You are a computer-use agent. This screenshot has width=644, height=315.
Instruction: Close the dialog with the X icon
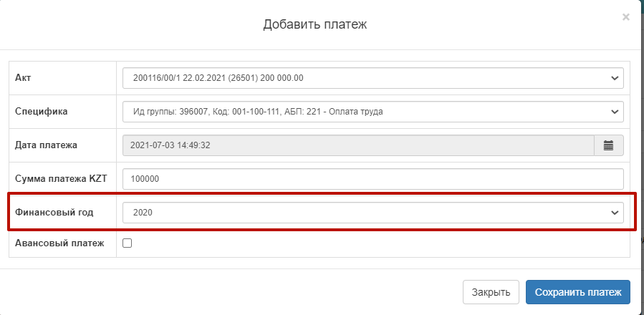pos(625,17)
